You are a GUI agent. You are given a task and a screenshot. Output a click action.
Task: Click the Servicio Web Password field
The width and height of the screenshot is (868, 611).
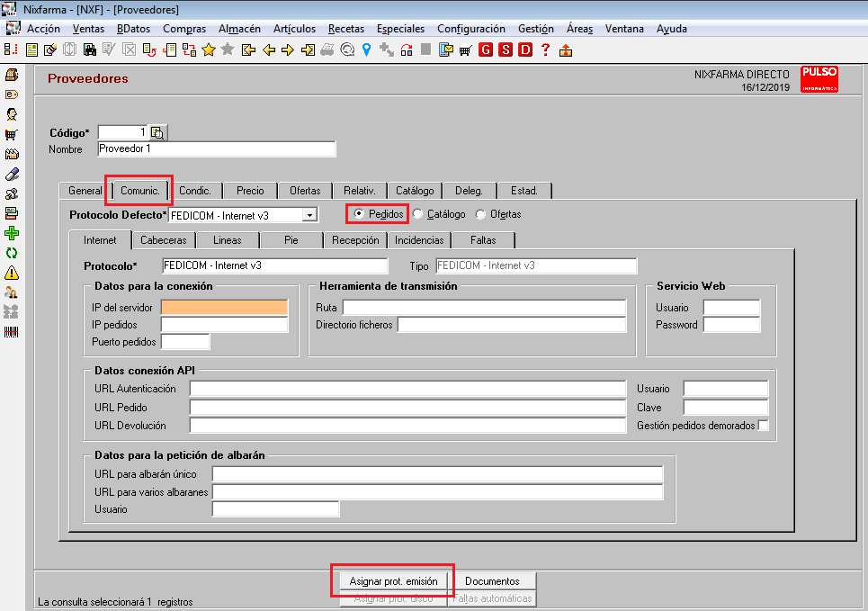[732, 325]
